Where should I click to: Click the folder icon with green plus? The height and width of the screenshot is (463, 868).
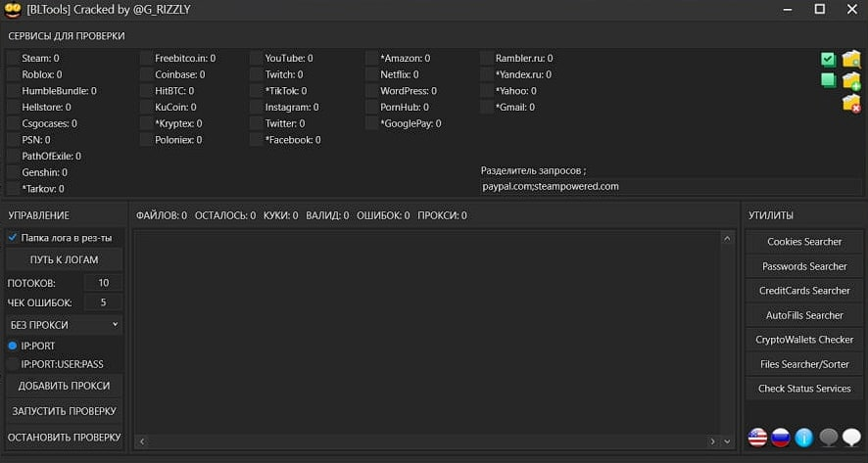(x=851, y=81)
